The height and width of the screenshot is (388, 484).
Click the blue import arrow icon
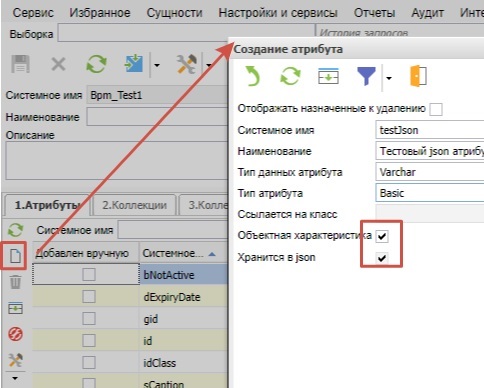(134, 64)
